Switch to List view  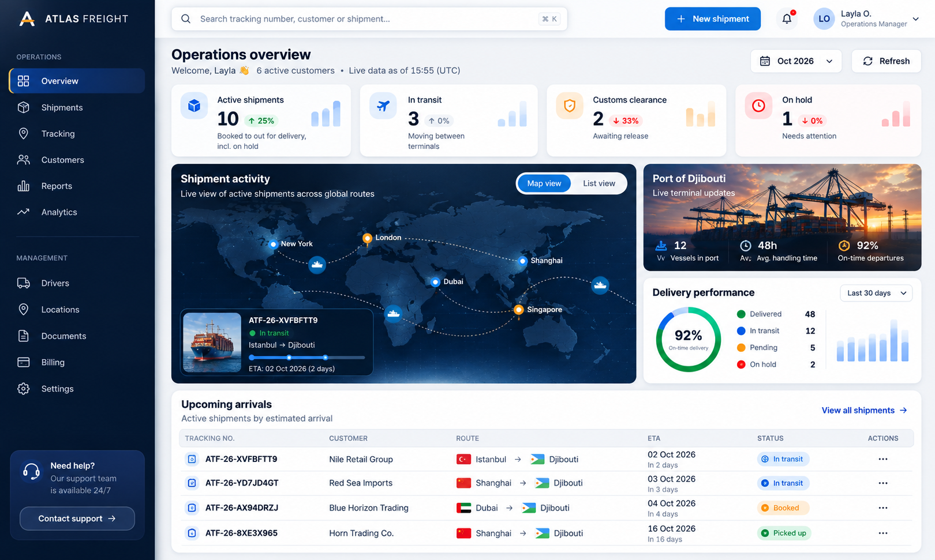pyautogui.click(x=599, y=183)
